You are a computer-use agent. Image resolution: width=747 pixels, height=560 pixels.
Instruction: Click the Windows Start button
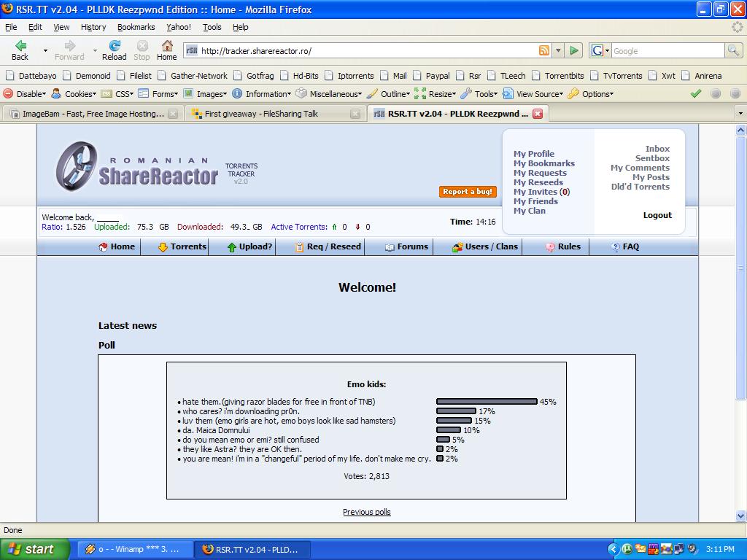tap(34, 549)
